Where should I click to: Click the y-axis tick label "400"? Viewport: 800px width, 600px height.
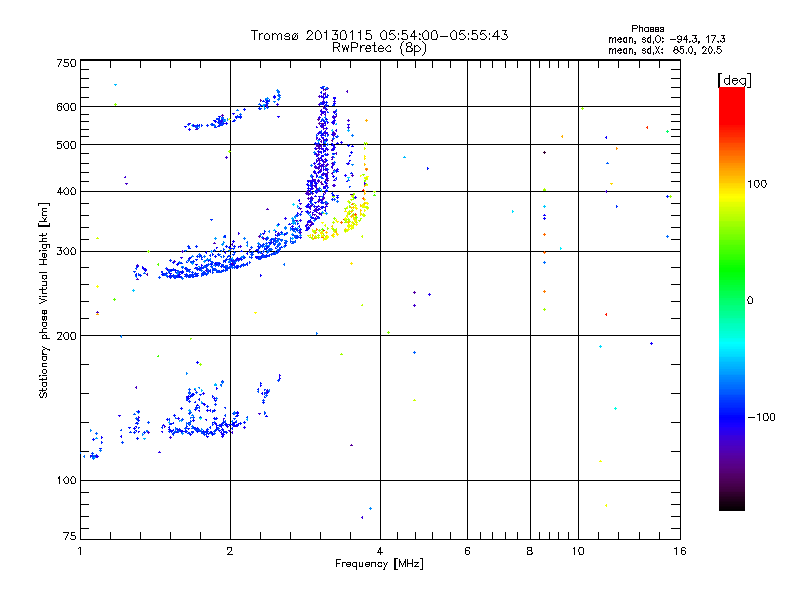tap(67, 191)
